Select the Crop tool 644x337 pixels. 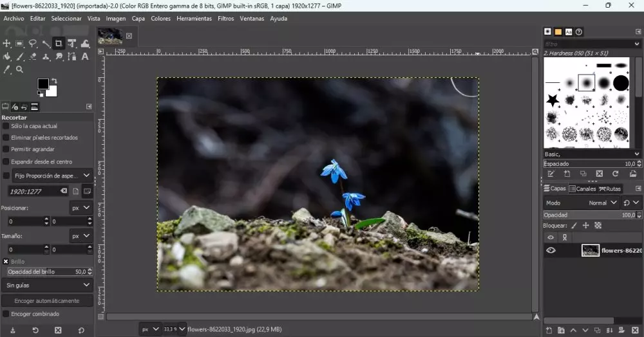click(59, 44)
